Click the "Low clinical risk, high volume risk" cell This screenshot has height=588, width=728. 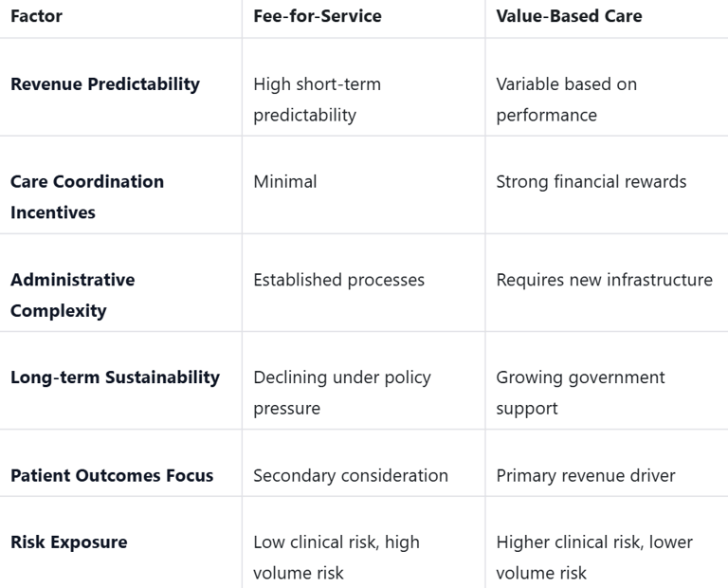pyautogui.click(x=336, y=558)
